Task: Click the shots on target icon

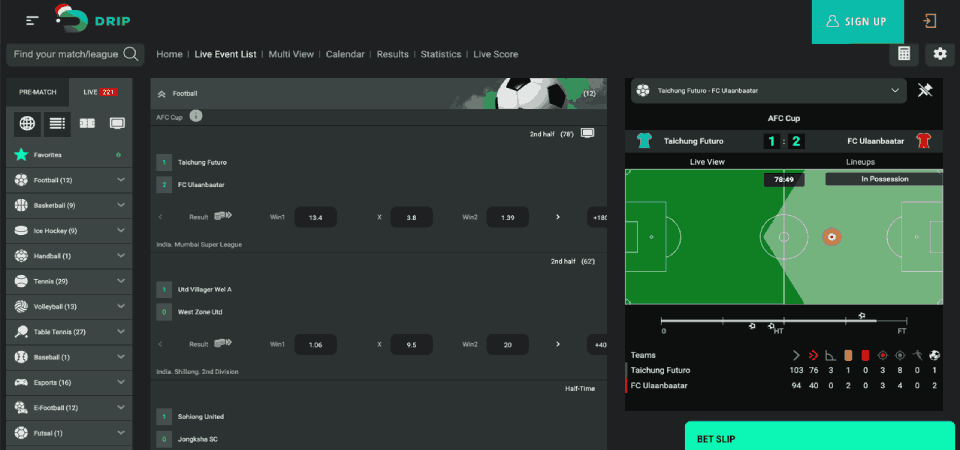Action: click(882, 354)
